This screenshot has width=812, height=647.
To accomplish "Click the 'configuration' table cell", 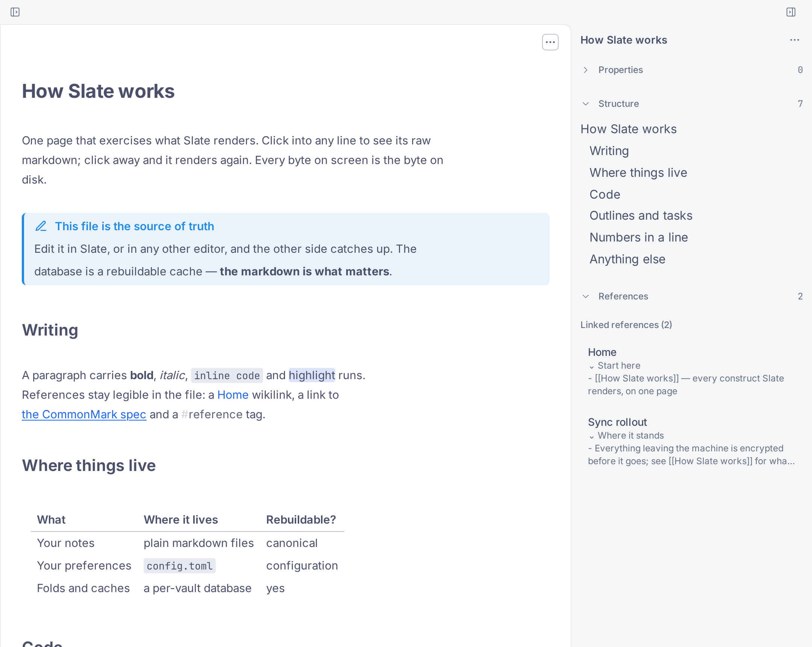I will pos(302,566).
